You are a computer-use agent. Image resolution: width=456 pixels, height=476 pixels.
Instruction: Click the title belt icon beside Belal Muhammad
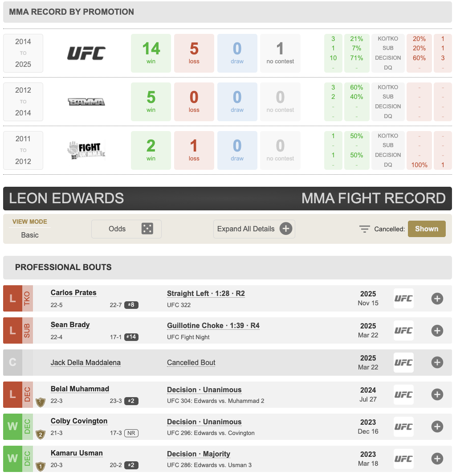click(41, 402)
